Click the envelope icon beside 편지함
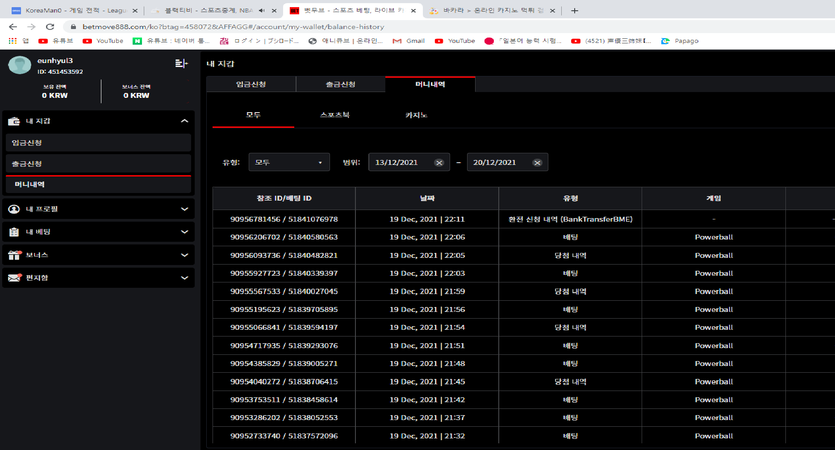 14,277
